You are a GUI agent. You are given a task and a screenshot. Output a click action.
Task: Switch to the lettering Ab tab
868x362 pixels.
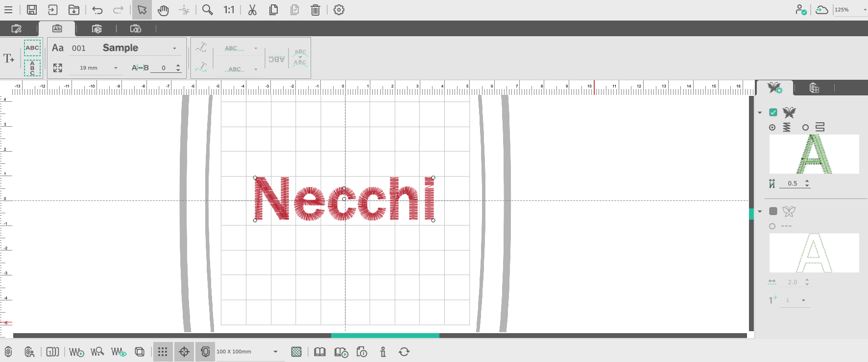click(x=57, y=29)
